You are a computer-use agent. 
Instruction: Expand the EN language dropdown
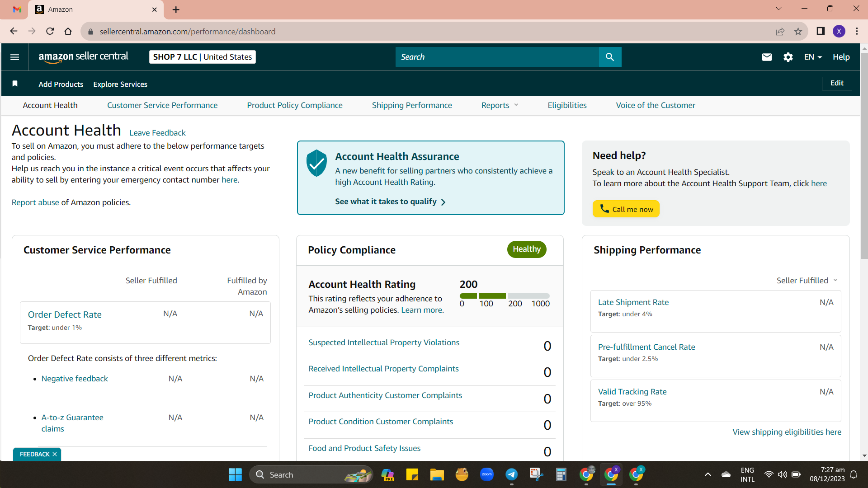point(813,57)
